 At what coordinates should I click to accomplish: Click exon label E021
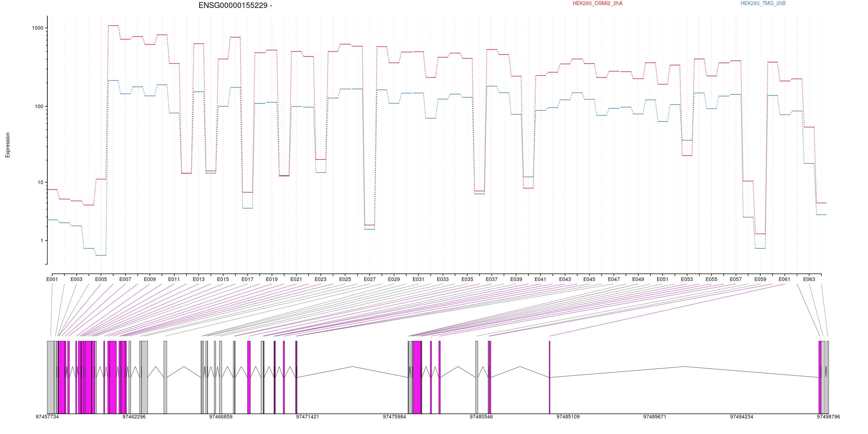pos(296,279)
